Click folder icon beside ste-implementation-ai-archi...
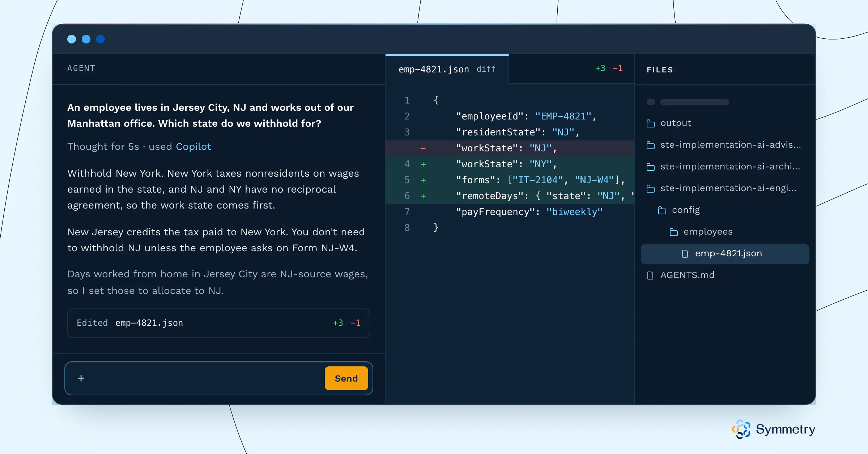Image resolution: width=868 pixels, height=454 pixels. 651,167
